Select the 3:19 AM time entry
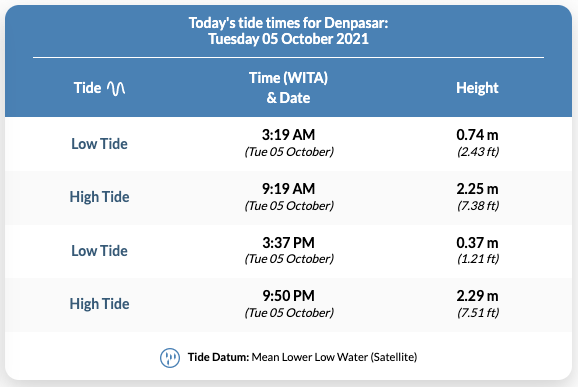Viewport: 578px width, 387px height. click(289, 135)
